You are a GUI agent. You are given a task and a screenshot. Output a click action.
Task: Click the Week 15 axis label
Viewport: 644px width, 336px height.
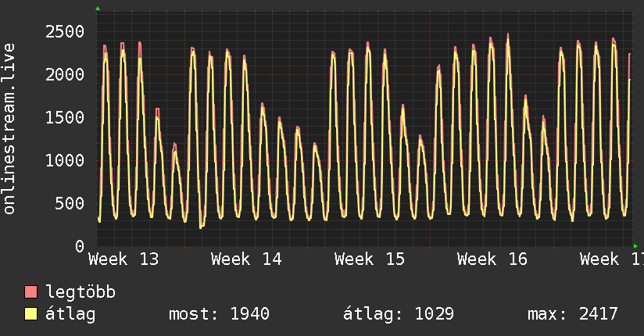pos(369,259)
